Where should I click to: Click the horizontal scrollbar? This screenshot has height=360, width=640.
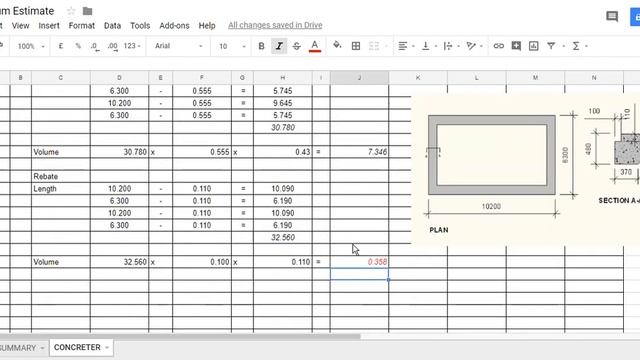pyautogui.click(x=180, y=337)
